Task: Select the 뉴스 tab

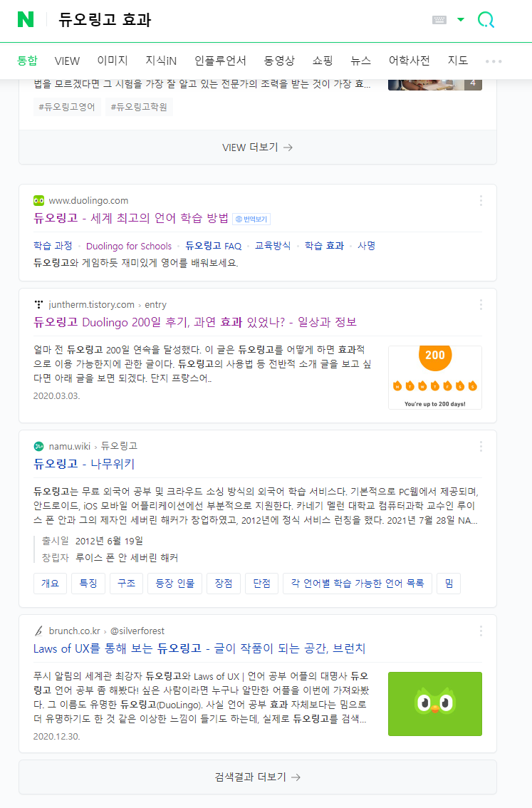Action: 360,61
